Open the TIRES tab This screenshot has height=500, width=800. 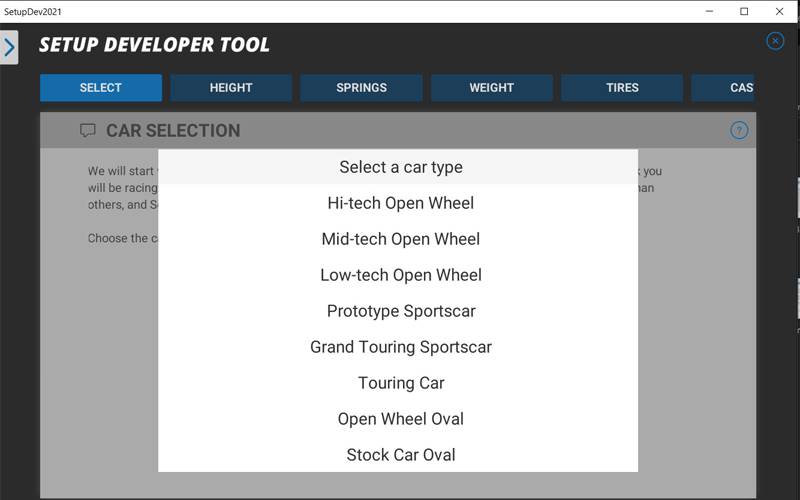click(622, 88)
